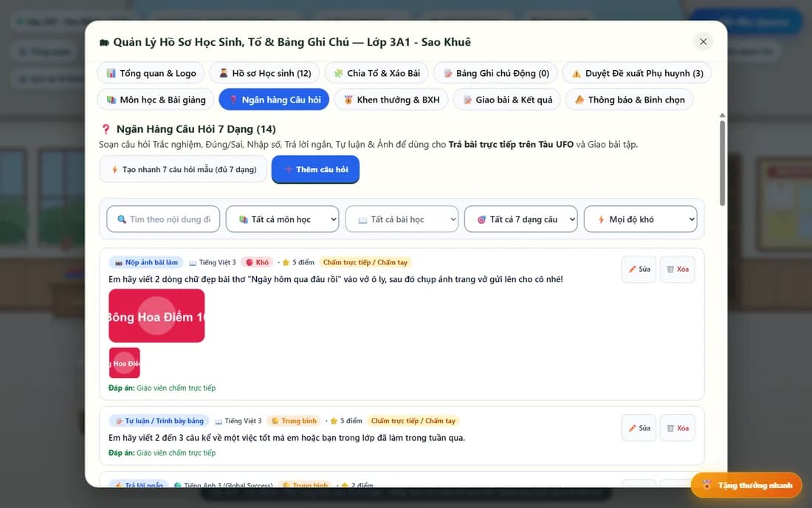The width and height of the screenshot is (812, 508).
Task: Click the Tặng thưởng nhanh button
Action: pyautogui.click(x=746, y=485)
